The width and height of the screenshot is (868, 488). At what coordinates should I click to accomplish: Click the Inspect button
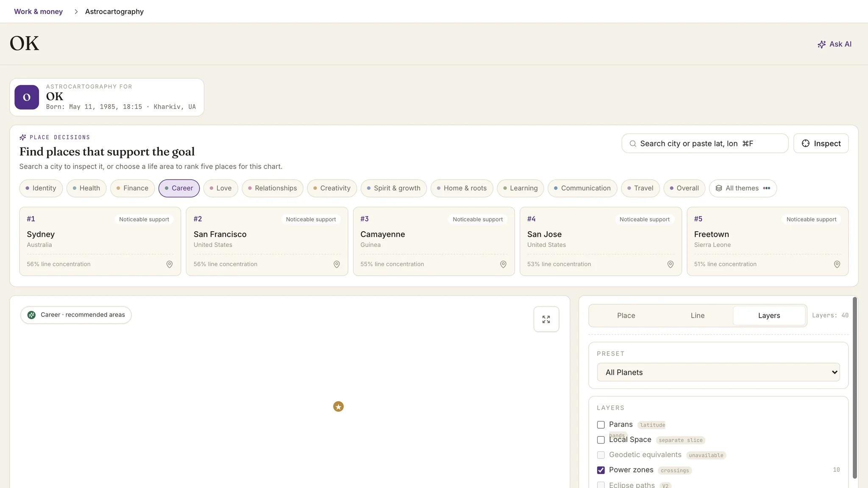point(821,144)
